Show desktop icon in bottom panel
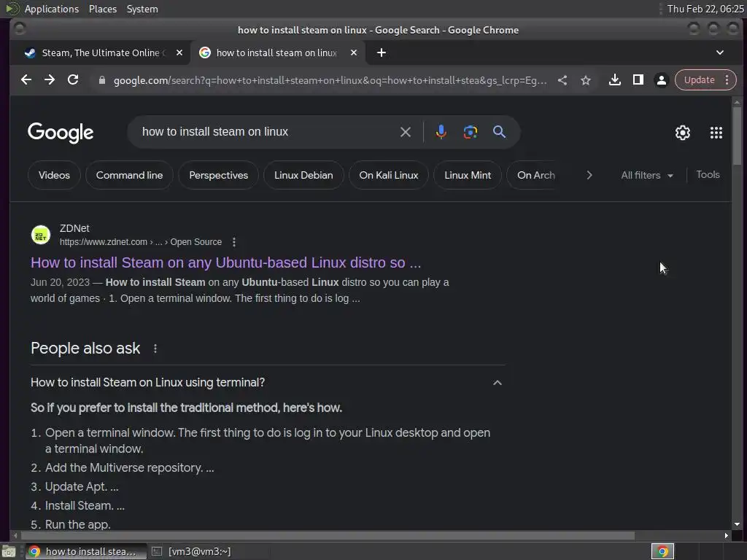 coord(9,551)
